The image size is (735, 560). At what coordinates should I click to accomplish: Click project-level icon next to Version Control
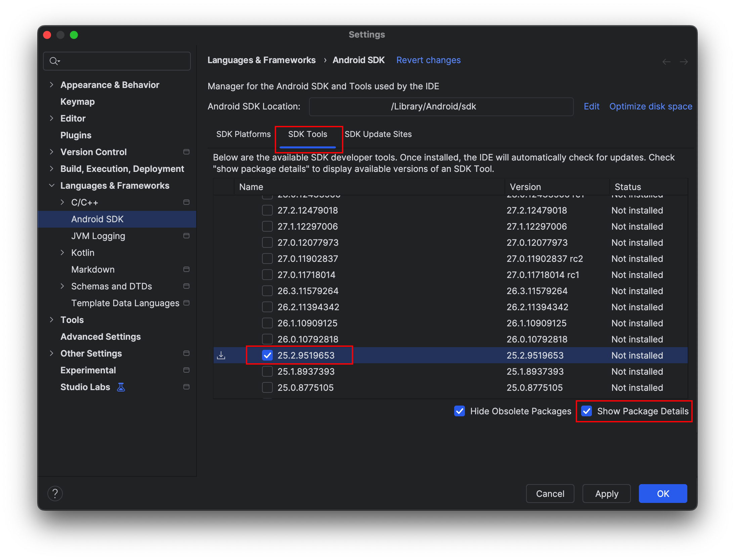click(186, 152)
